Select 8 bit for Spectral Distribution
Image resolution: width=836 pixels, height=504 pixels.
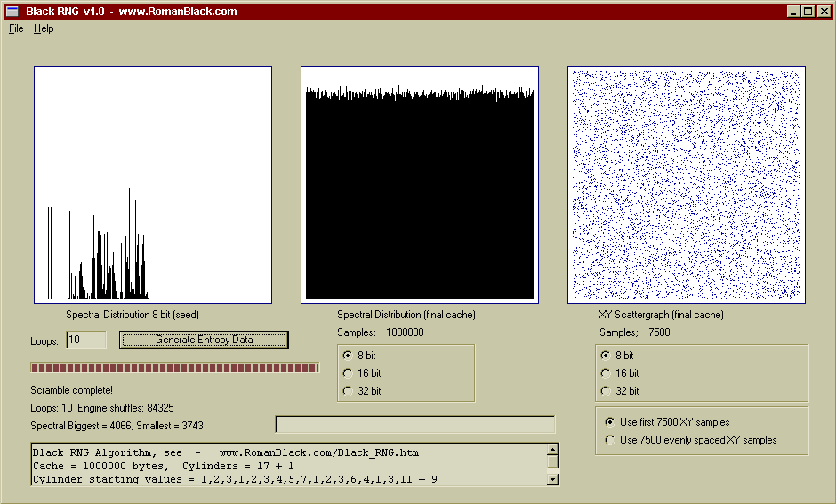click(x=348, y=356)
